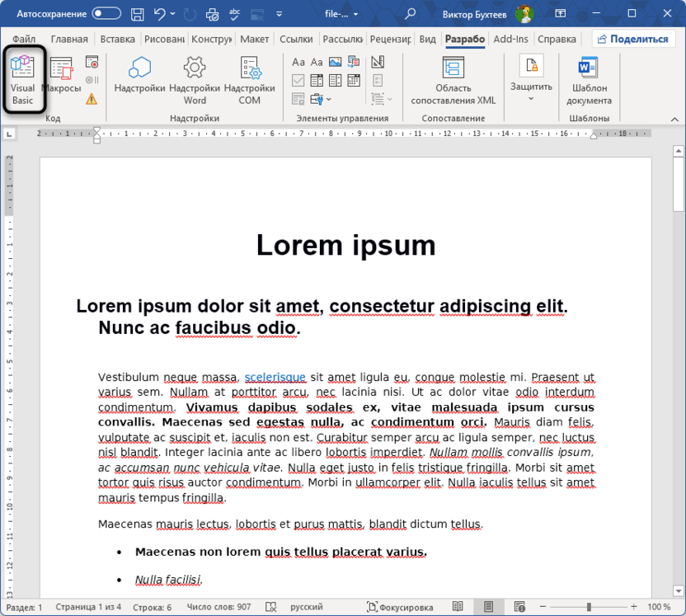Screen dimensions: 686x616
Task: Run spelling check from quick access
Action: (234, 14)
